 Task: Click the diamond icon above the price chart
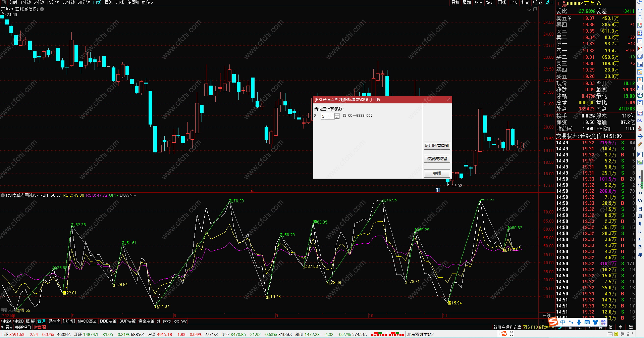(529, 9)
